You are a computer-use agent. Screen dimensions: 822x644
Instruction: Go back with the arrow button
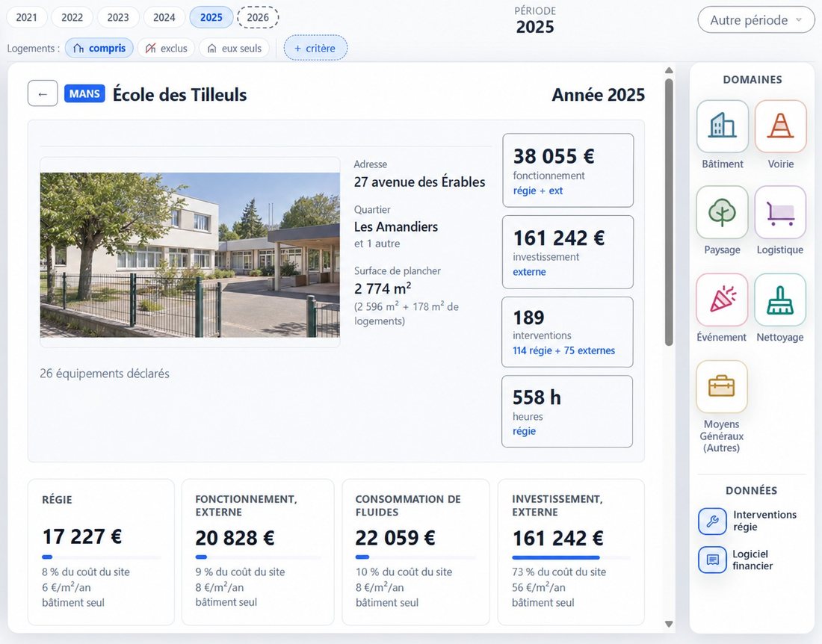tap(43, 94)
